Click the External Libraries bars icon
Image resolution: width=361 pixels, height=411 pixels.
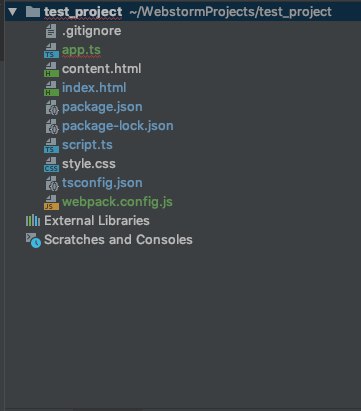click(x=33, y=221)
